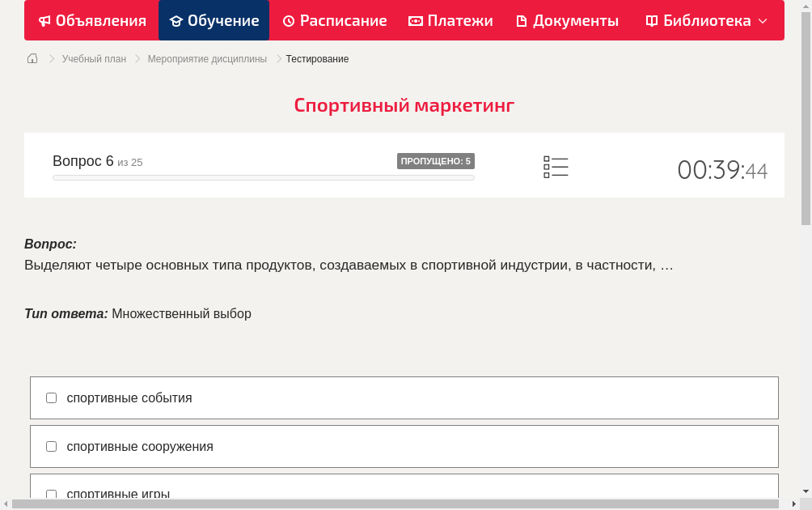Click the home icon in the breadcrumb
This screenshot has width=812, height=510.
click(x=32, y=58)
